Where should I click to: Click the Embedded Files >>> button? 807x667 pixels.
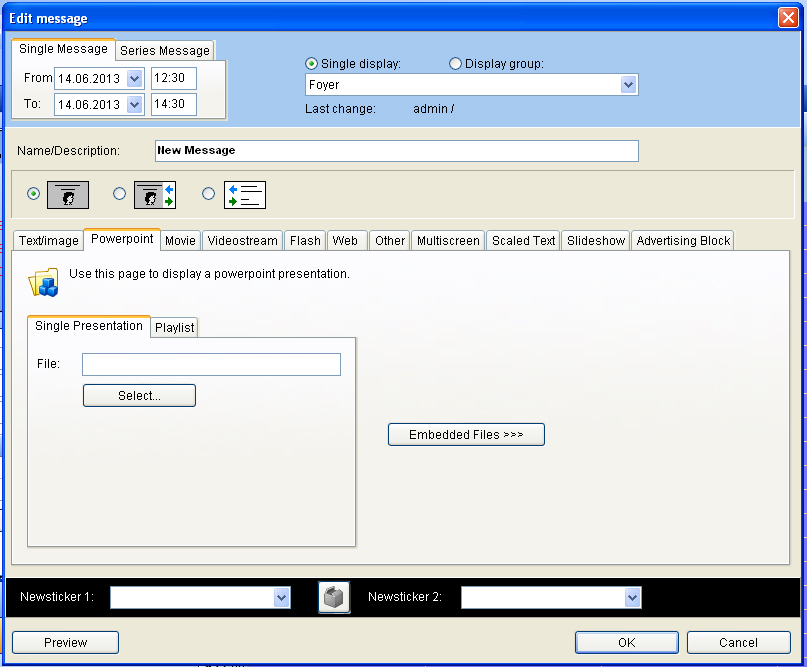tap(466, 435)
